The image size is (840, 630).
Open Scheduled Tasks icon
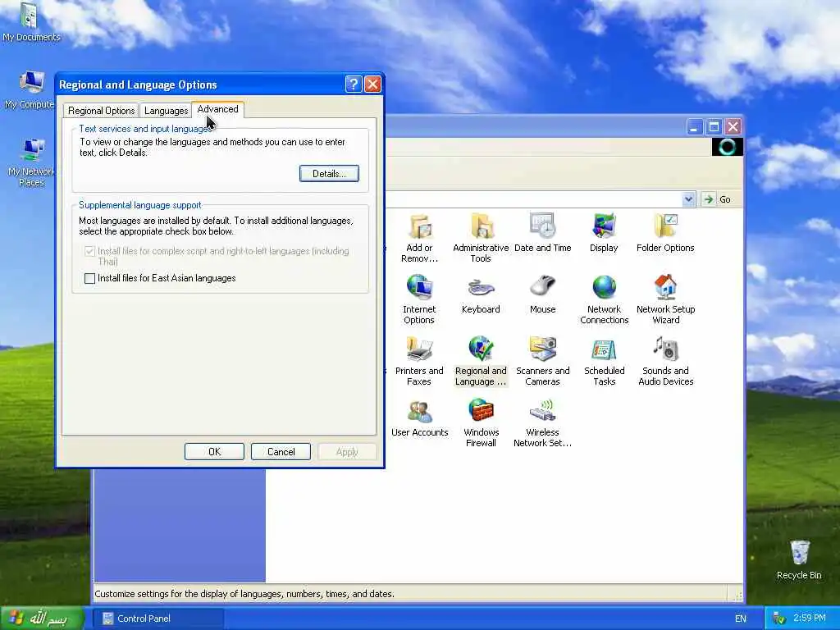(x=604, y=349)
